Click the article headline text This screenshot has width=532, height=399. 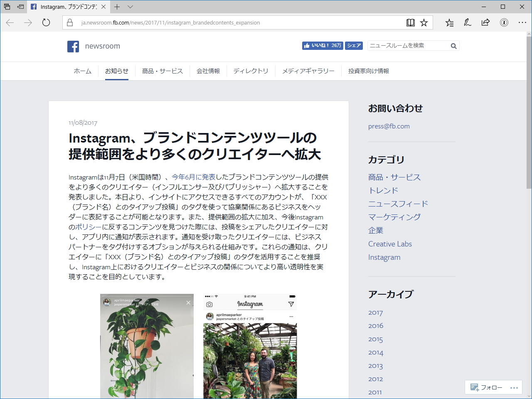point(195,146)
